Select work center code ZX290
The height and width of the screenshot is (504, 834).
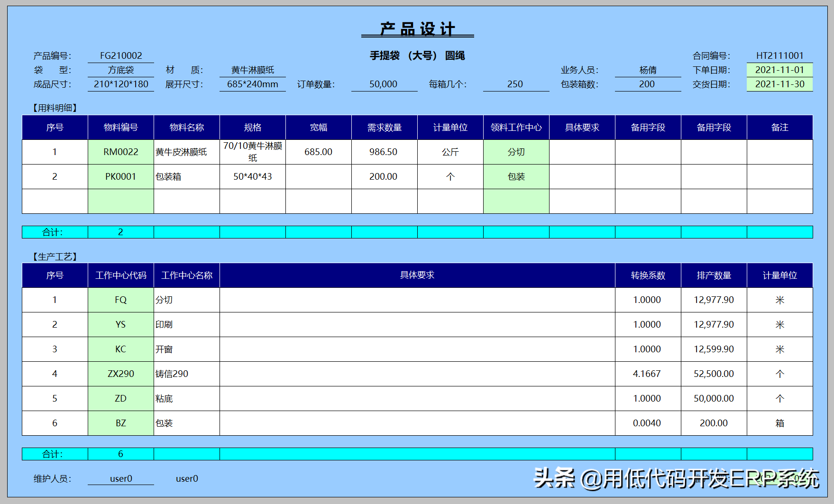click(121, 374)
